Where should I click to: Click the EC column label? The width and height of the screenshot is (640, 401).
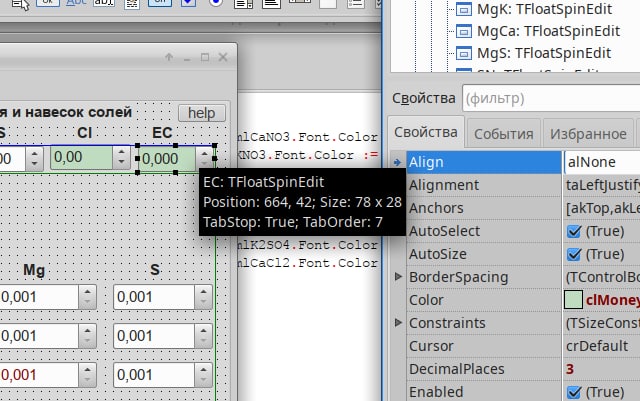coord(162,133)
